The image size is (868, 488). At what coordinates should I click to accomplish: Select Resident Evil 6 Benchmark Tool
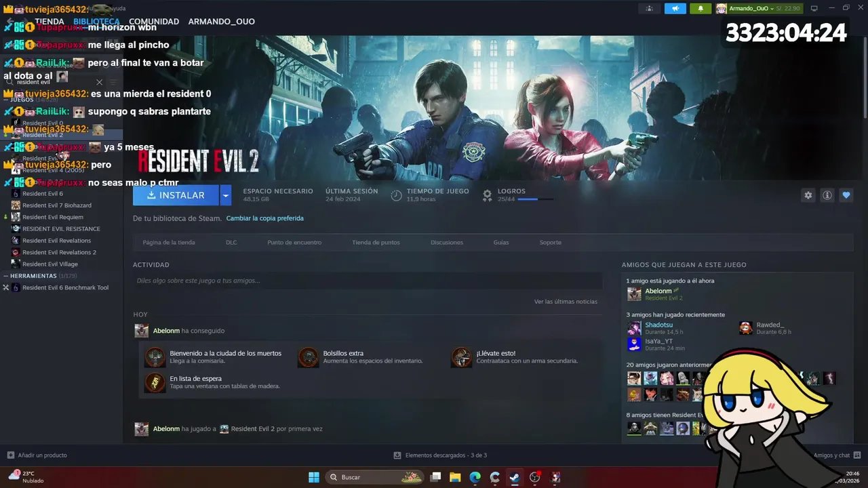tap(65, 287)
